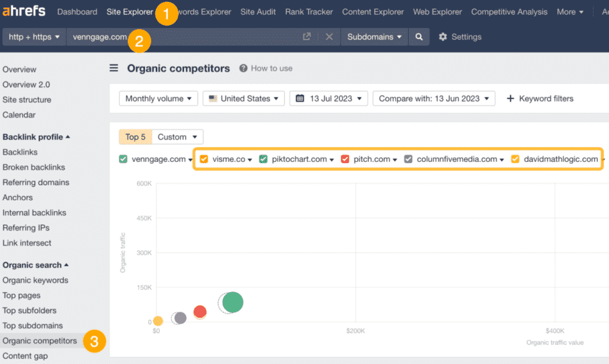This screenshot has width=609, height=364.
Task: Open the 13 Jul 2023 date dropdown
Action: click(329, 99)
